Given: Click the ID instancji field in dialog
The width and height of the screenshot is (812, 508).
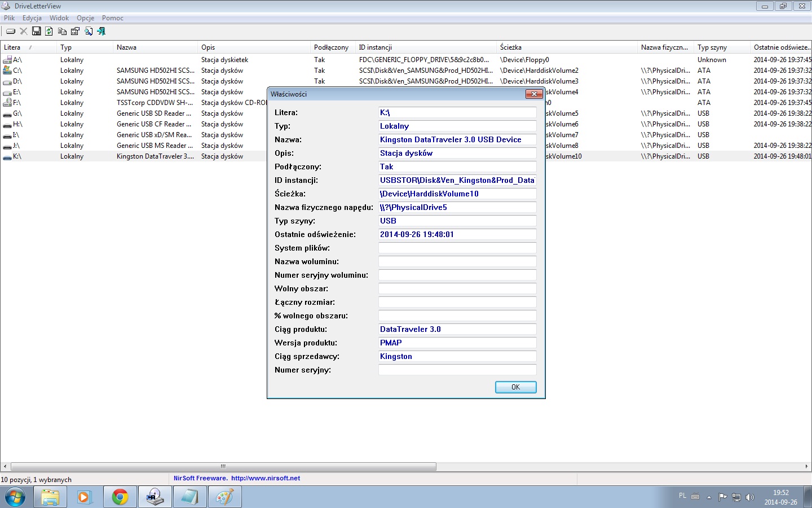Looking at the screenshot, I should click(x=457, y=180).
